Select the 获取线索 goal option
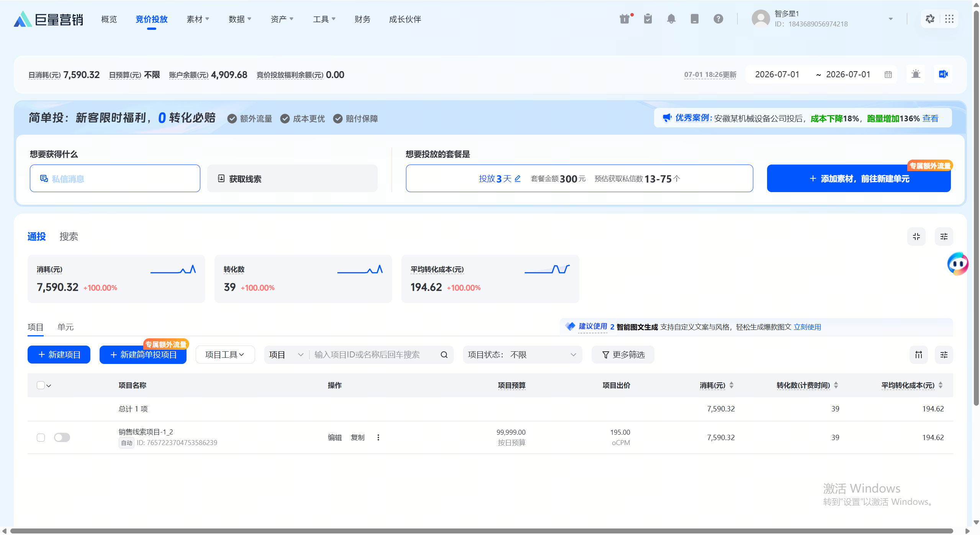 pos(292,179)
